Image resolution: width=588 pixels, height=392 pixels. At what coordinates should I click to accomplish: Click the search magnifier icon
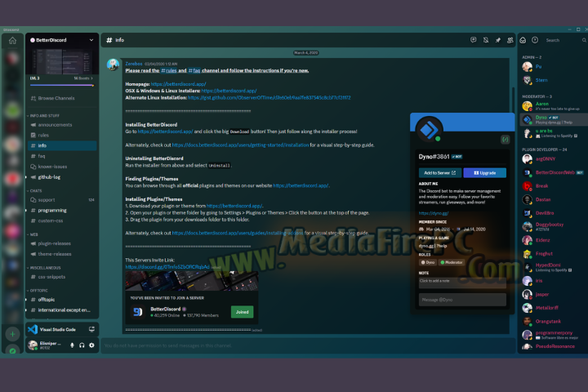(x=584, y=40)
